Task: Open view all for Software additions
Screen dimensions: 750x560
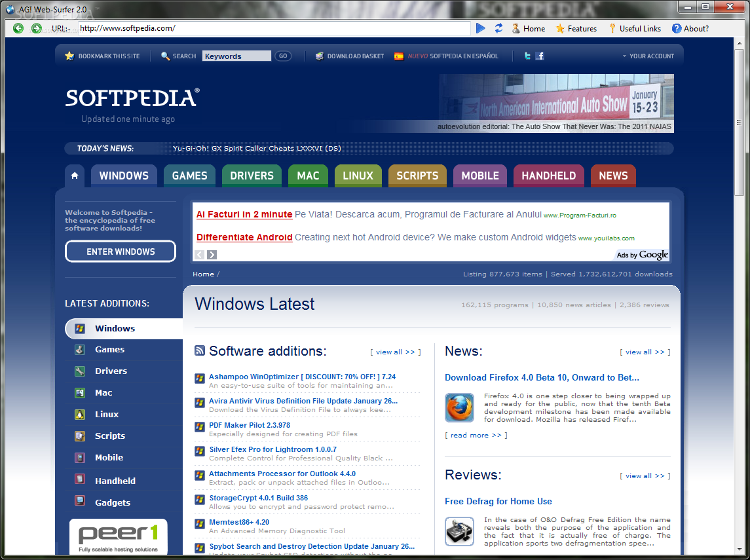Action: tap(396, 352)
